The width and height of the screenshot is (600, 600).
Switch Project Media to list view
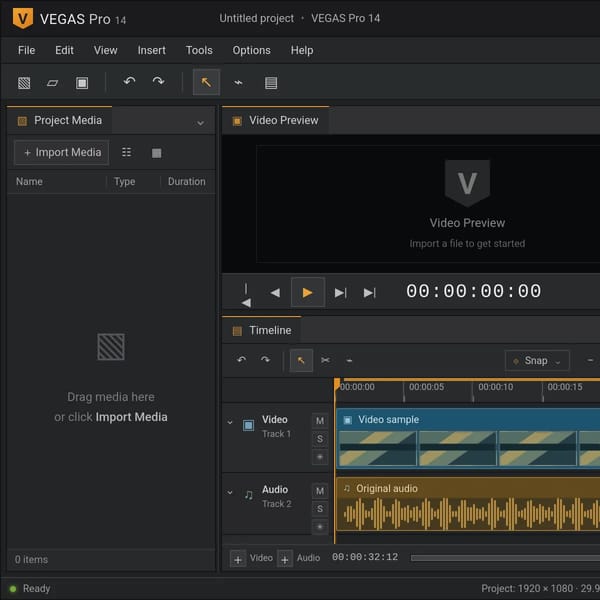pyautogui.click(x=126, y=152)
